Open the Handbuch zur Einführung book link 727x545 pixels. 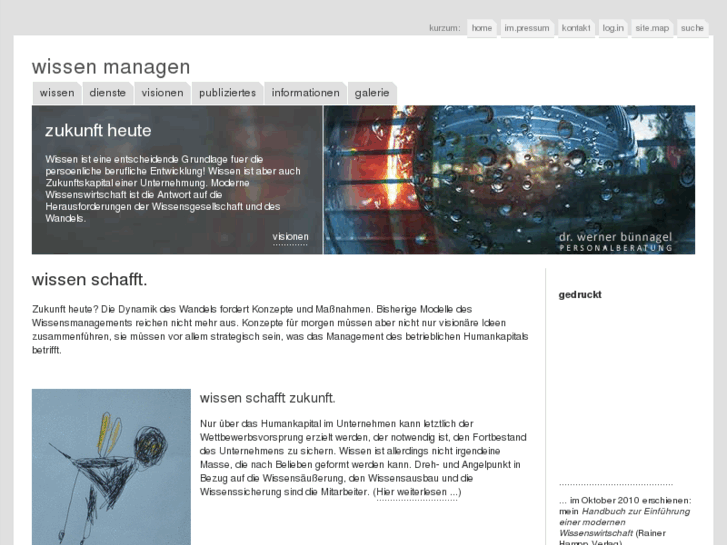[x=624, y=522]
